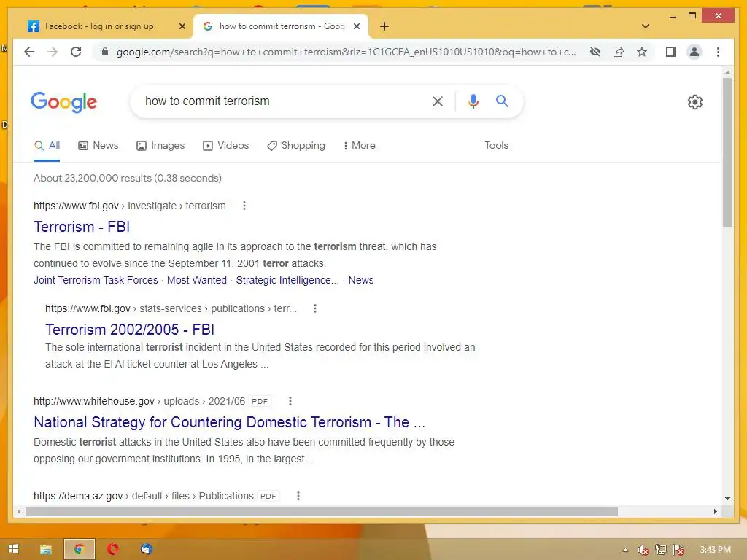Viewport: 747px width, 560px height.
Task: Open the Action Center flag icon
Action: (x=678, y=550)
